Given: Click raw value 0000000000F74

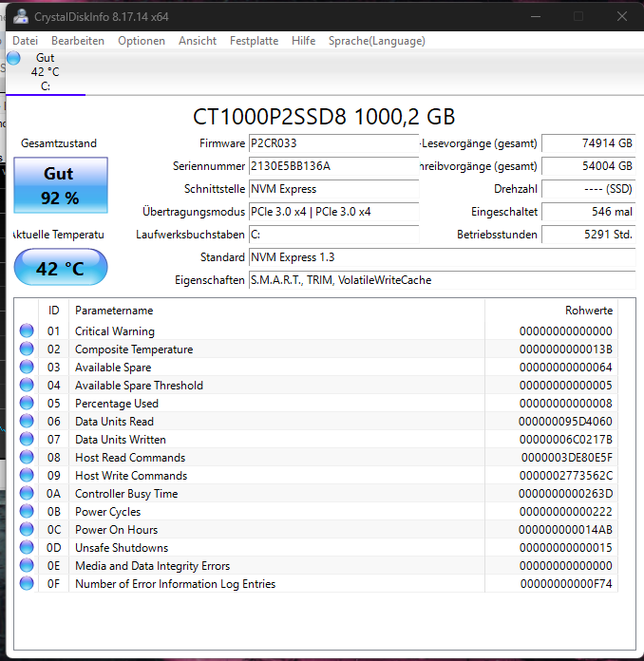Looking at the screenshot, I should point(566,584).
